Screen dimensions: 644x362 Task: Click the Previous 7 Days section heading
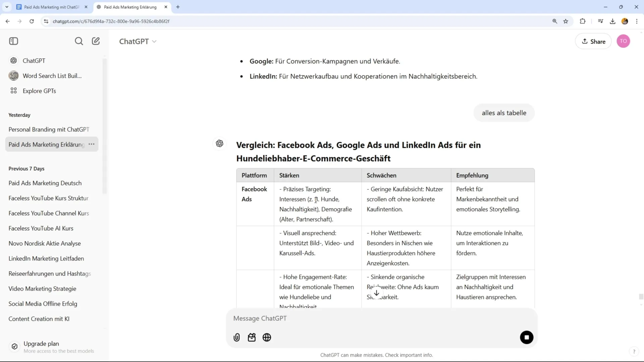click(x=26, y=169)
